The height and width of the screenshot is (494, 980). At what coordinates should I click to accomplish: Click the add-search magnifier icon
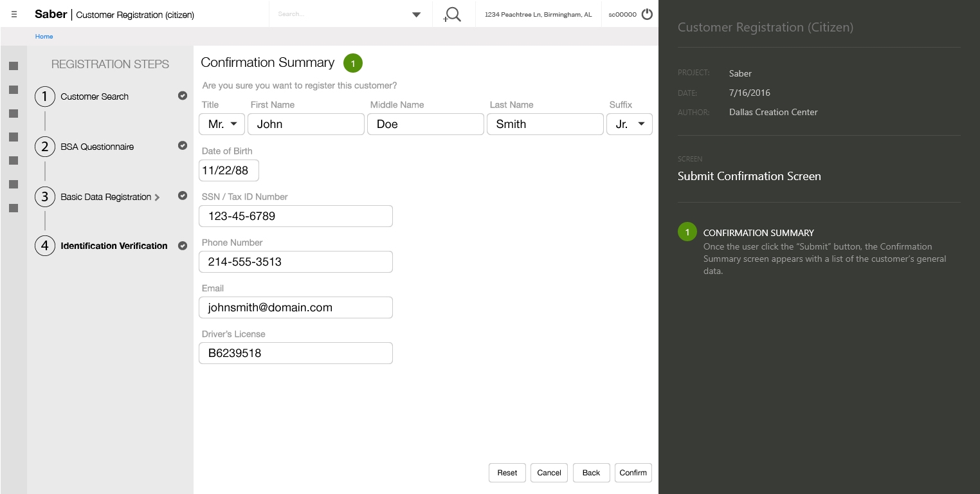(x=452, y=14)
